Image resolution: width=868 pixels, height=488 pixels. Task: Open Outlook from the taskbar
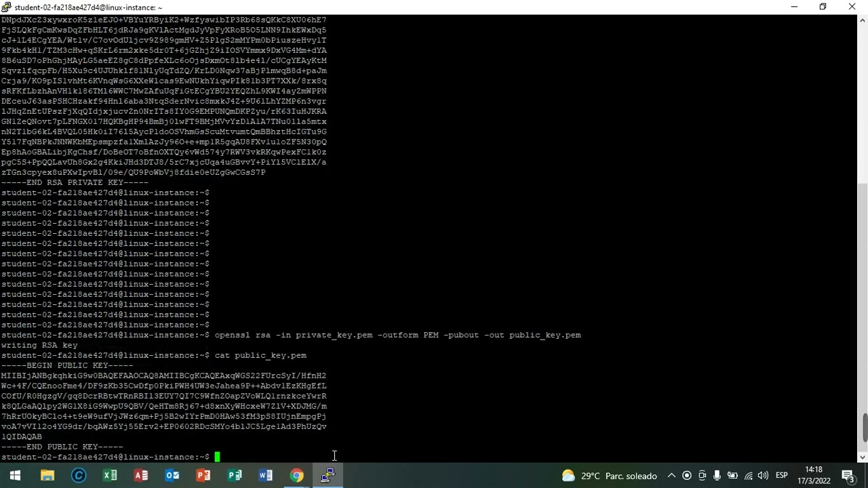172,476
